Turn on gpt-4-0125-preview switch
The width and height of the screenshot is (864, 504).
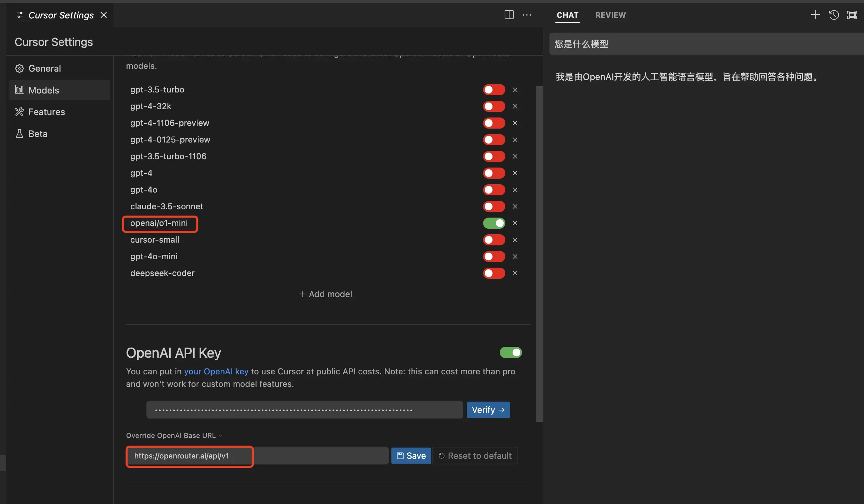[x=494, y=140]
